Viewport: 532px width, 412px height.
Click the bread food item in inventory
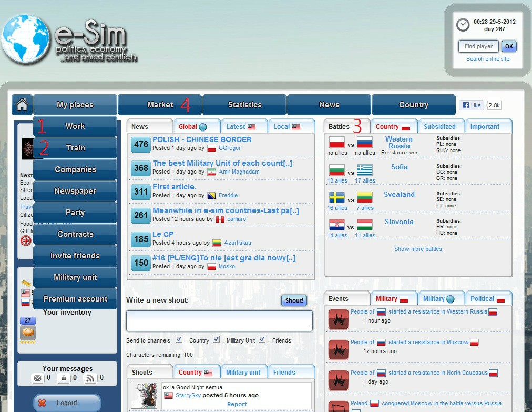28,333
